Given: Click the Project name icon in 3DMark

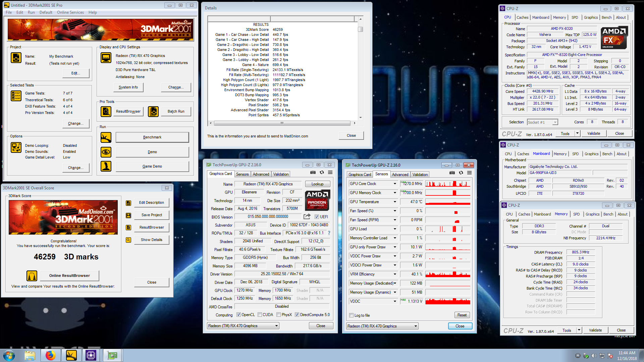Looking at the screenshot, I should (16, 58).
